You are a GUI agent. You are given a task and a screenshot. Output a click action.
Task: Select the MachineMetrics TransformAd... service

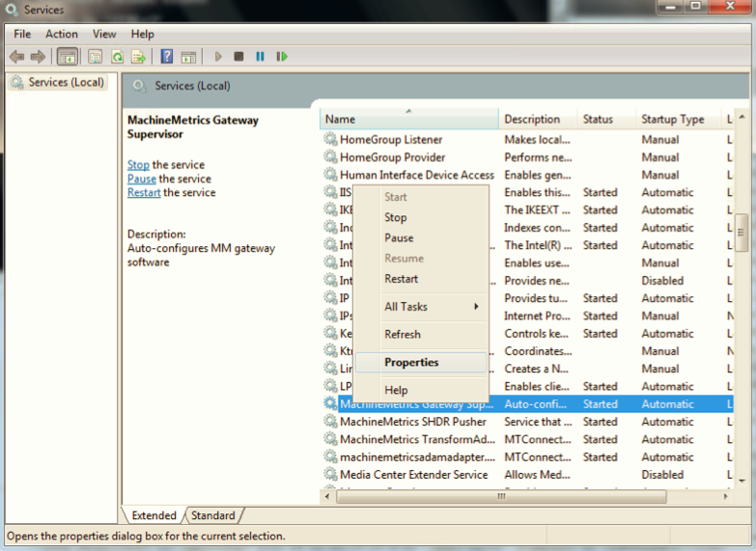tap(527, 439)
